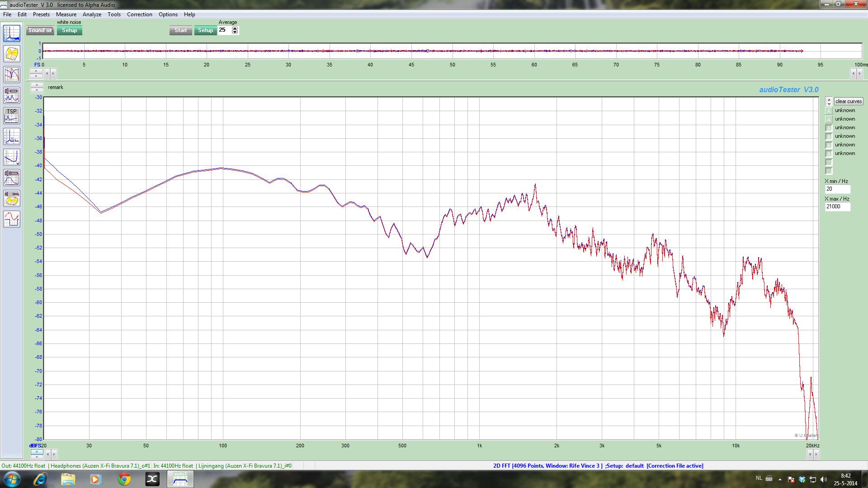Screen dimensions: 868x488
Task: Open the Measure menu
Action: pos(66,14)
